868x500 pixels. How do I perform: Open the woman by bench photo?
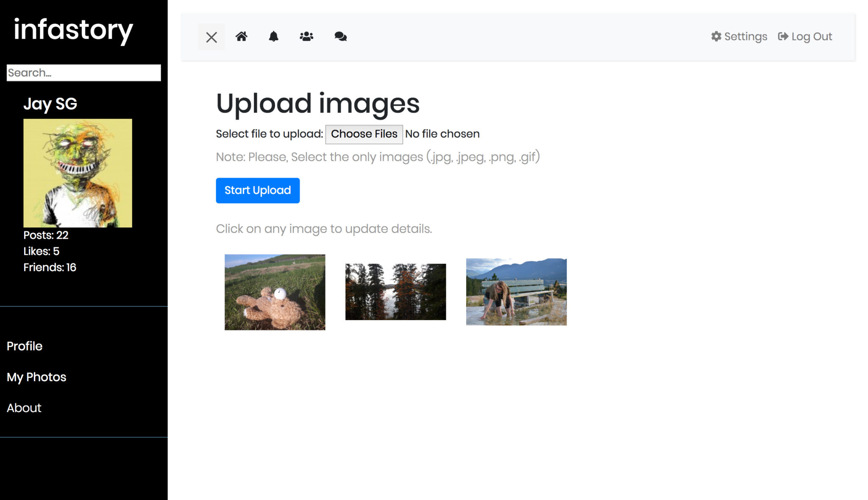pyautogui.click(x=516, y=292)
